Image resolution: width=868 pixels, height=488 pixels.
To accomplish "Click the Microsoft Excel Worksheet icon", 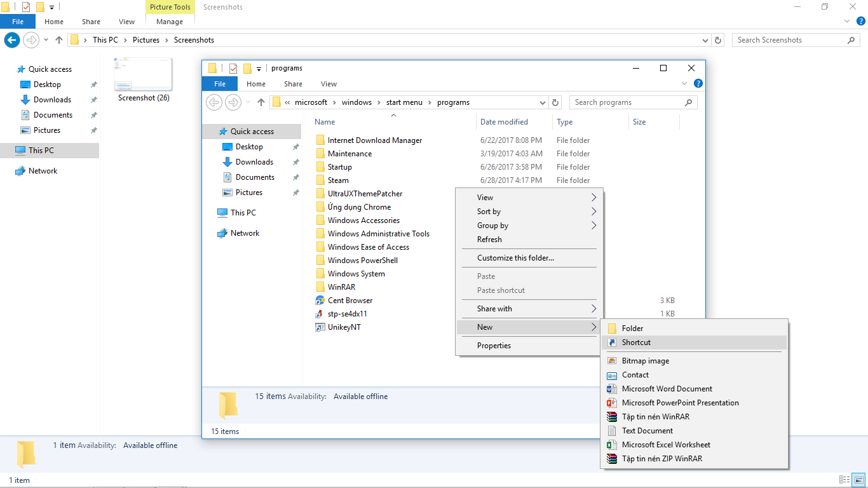I will coord(612,445).
